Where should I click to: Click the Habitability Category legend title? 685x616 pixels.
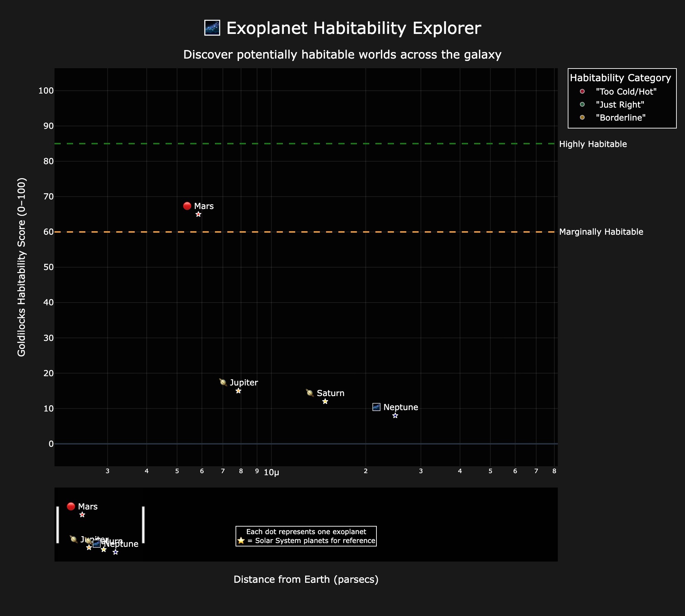[x=620, y=78]
